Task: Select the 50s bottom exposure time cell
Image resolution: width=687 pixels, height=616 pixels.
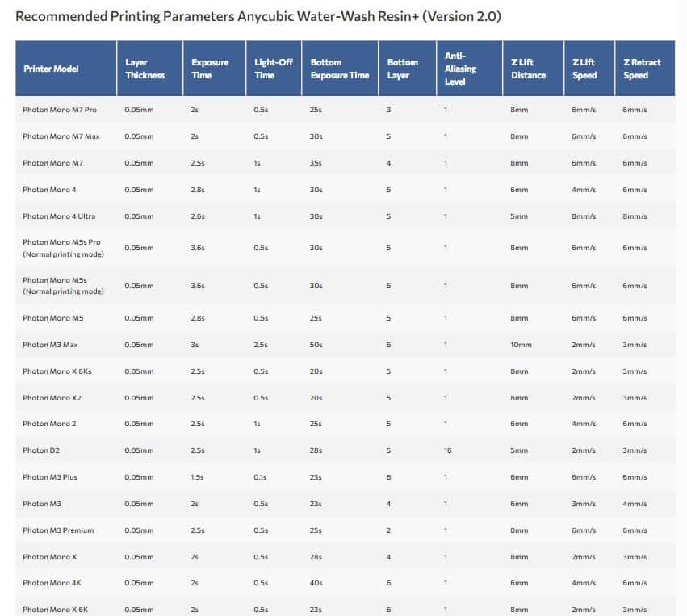Action: 316,345
